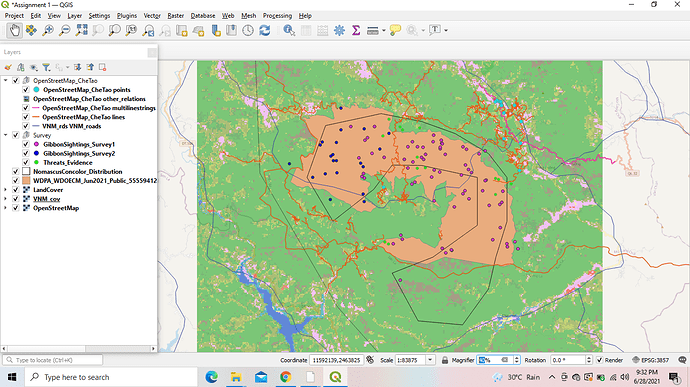The height and width of the screenshot is (387, 690).
Task: Open the Vector menu
Action: coord(152,15)
